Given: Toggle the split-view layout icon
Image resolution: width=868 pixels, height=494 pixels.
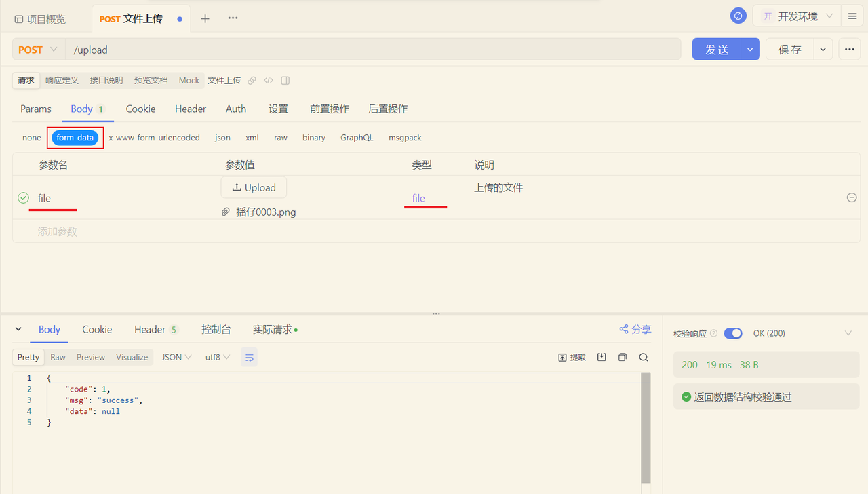Looking at the screenshot, I should click(285, 80).
